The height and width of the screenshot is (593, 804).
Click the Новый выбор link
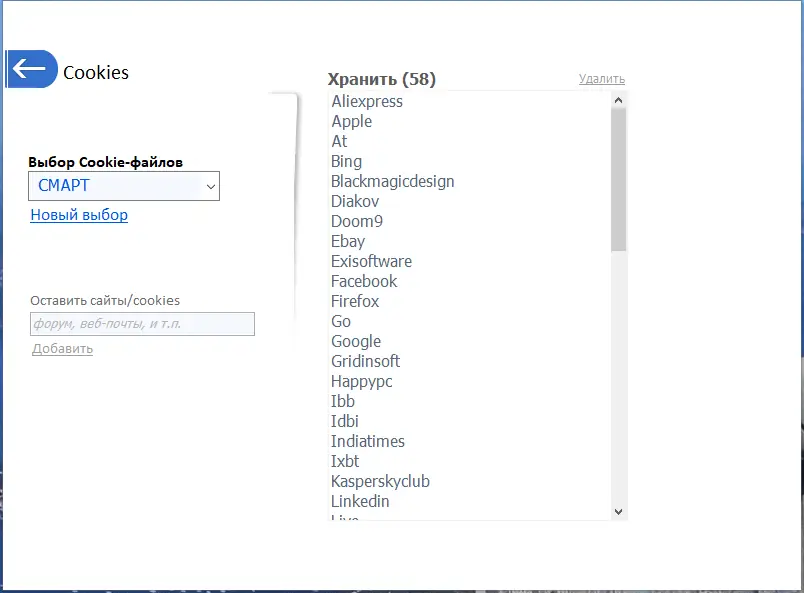click(79, 215)
